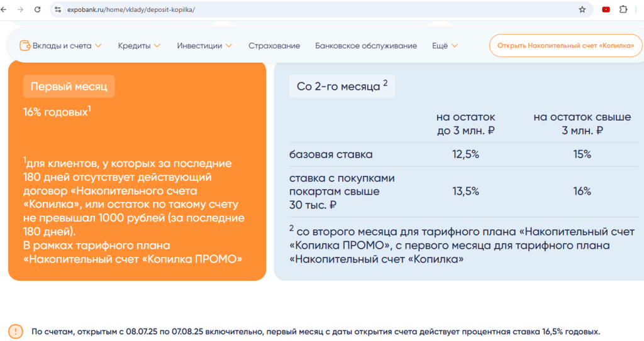Open the browser extensions puzzle icon
The height and width of the screenshot is (341, 644).
(623, 9)
